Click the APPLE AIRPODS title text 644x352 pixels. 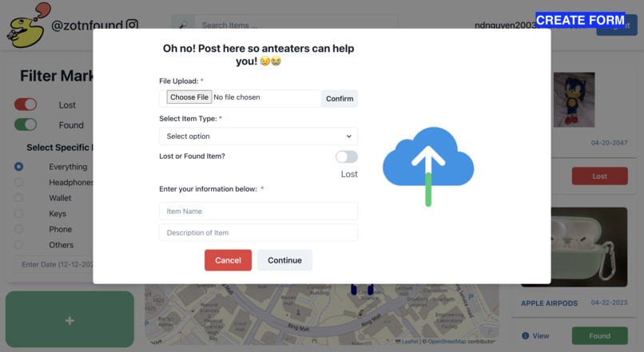coord(549,303)
